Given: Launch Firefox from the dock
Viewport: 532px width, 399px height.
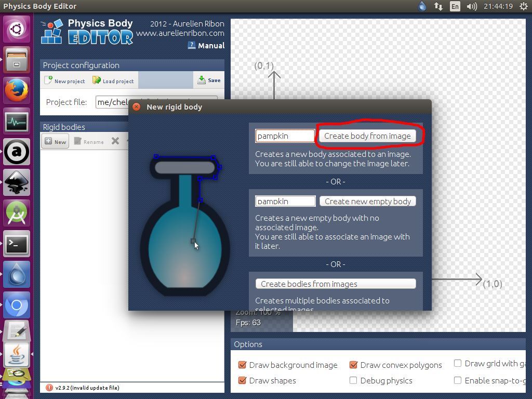Looking at the screenshot, I should (17, 90).
